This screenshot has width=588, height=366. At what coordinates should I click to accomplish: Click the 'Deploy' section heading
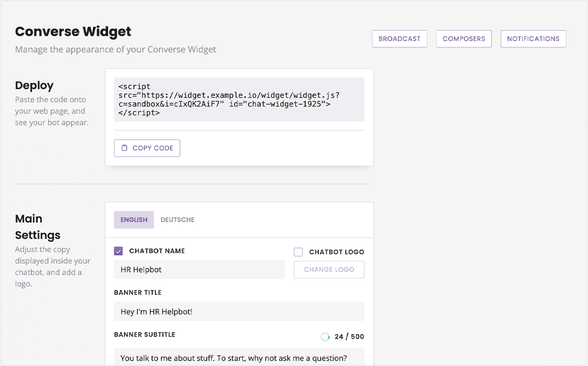(x=34, y=85)
